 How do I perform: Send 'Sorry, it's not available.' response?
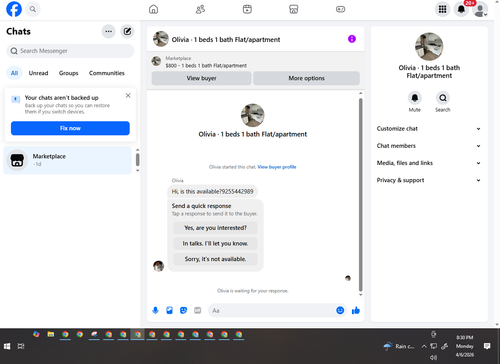[215, 259]
